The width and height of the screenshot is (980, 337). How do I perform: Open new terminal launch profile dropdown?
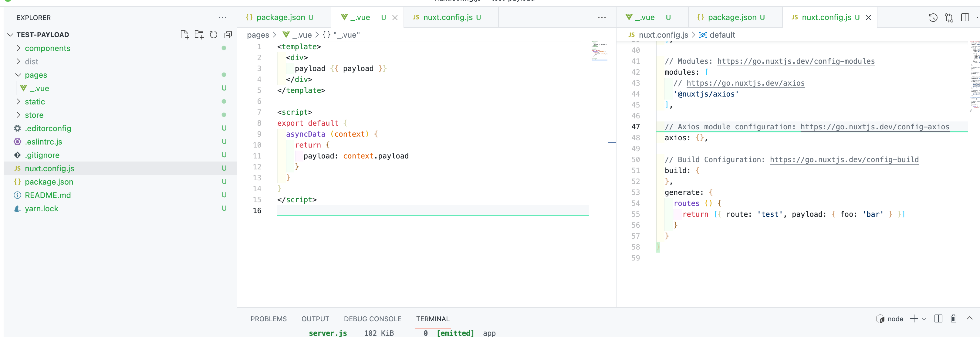coord(924,319)
